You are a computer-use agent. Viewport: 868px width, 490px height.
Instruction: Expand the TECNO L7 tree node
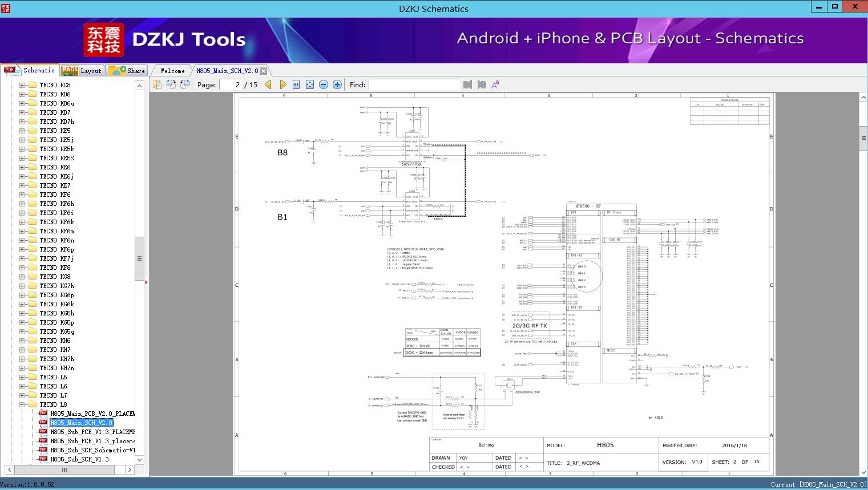point(22,395)
